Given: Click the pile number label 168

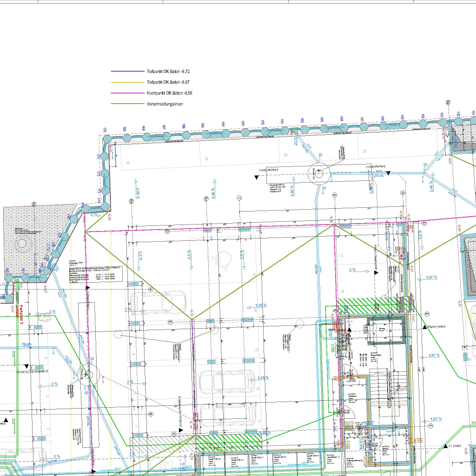Looking at the screenshot, I should pos(144,128).
